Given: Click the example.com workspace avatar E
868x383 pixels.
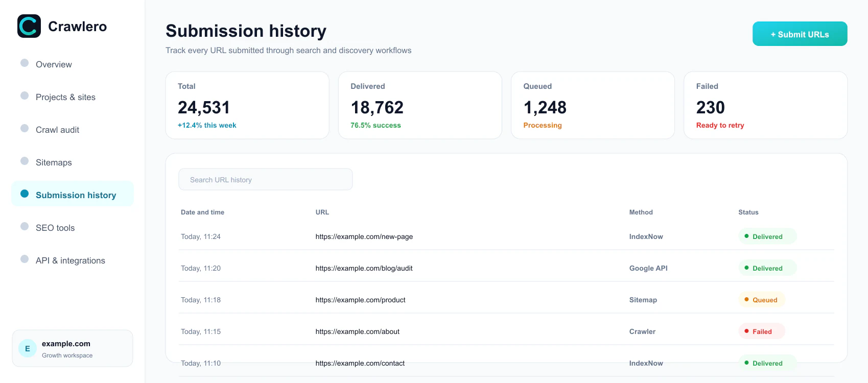Looking at the screenshot, I should [x=28, y=348].
